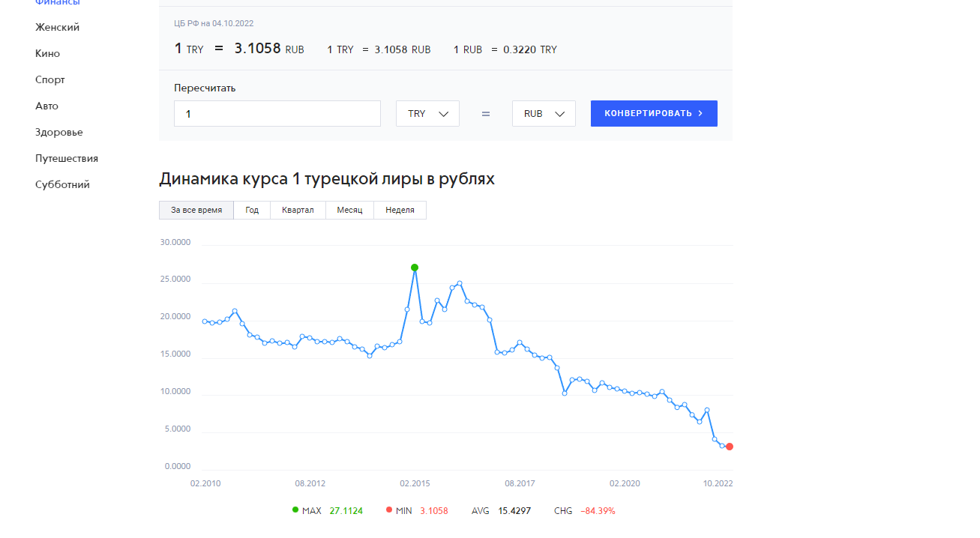Click the green MAX point on chart
Viewport: 980px width, 538px height.
tap(415, 268)
